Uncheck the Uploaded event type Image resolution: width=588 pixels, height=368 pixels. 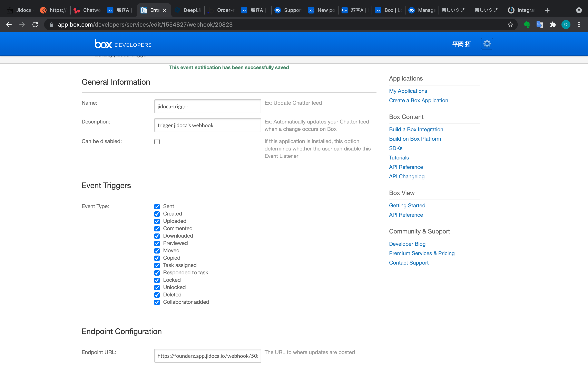pos(157,221)
